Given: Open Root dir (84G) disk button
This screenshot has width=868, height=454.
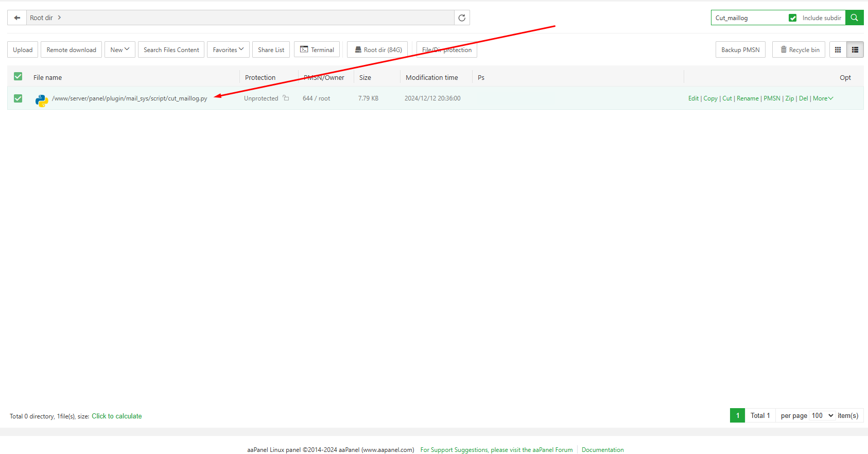Looking at the screenshot, I should [x=377, y=49].
